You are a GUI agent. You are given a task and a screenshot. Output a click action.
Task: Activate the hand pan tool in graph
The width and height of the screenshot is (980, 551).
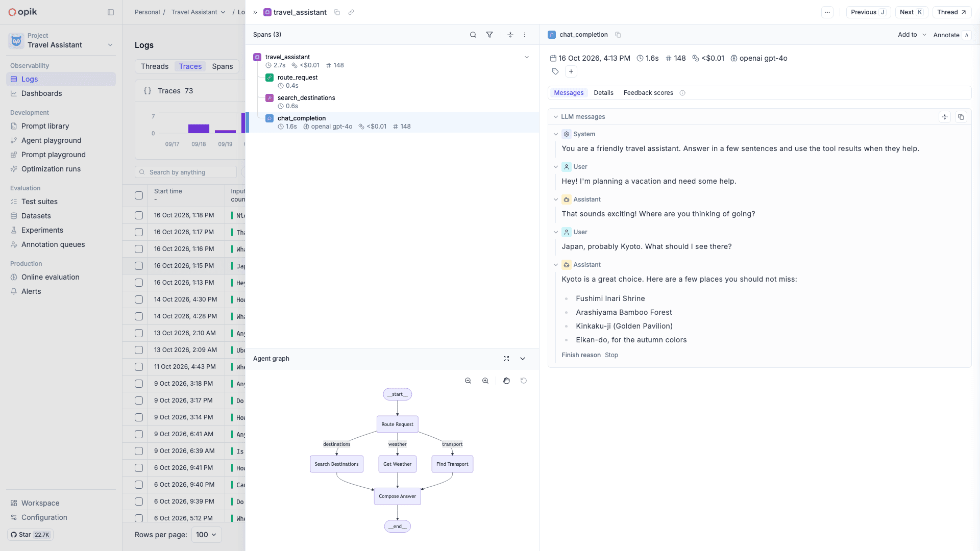(x=506, y=381)
